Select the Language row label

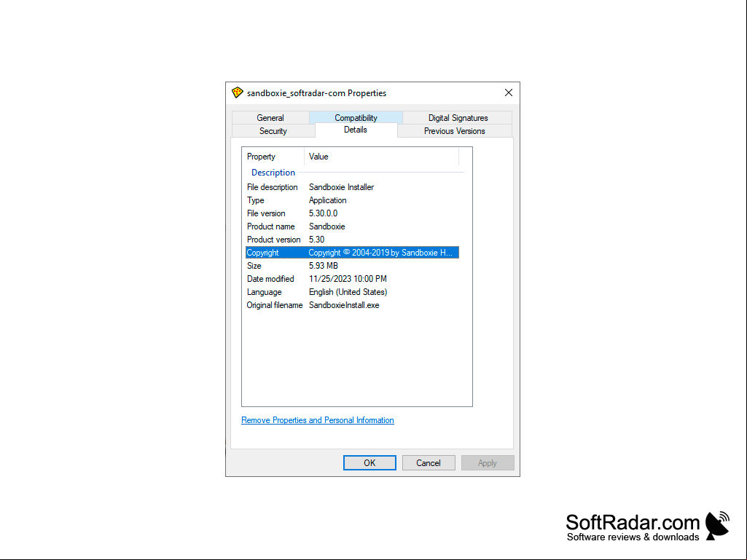pos(264,292)
